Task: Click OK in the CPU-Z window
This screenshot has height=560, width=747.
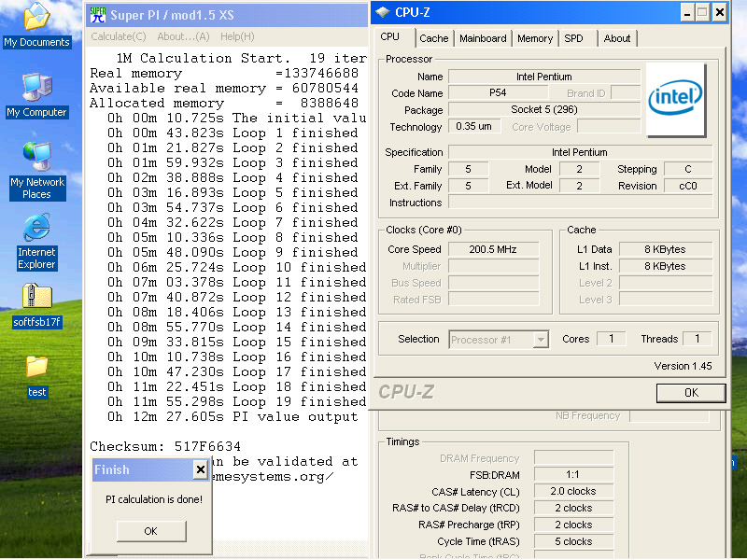Action: click(691, 393)
